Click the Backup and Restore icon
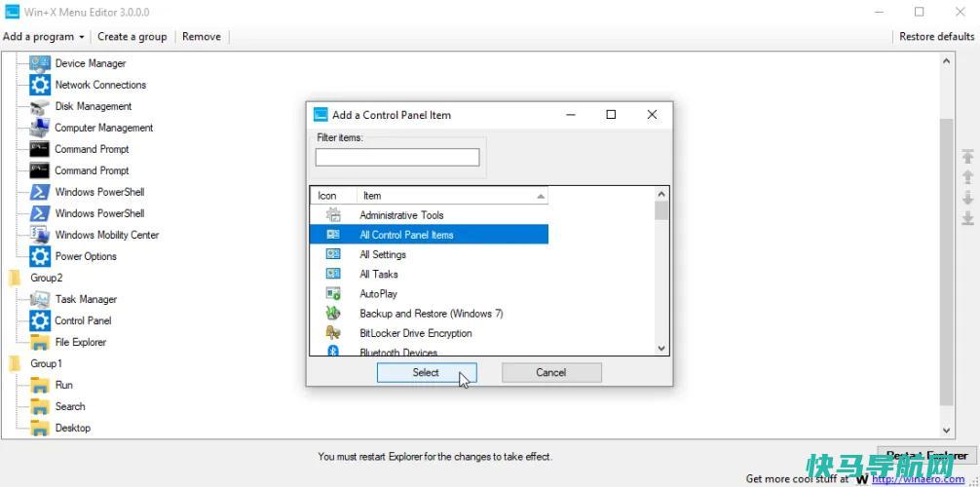980x487 pixels. pos(333,314)
